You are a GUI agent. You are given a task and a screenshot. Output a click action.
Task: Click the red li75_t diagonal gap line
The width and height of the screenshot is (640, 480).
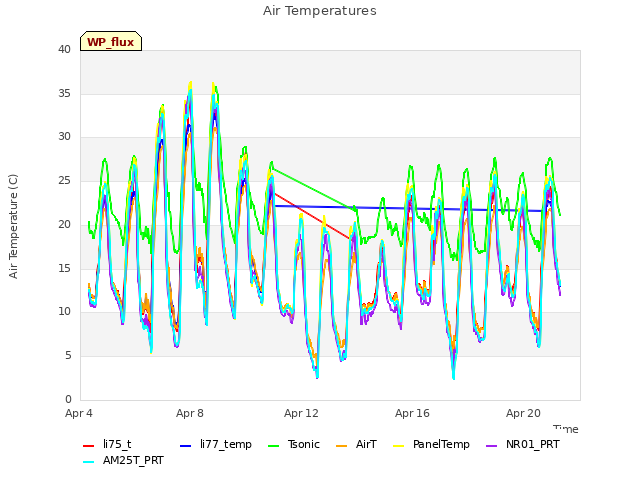[x=312, y=216]
